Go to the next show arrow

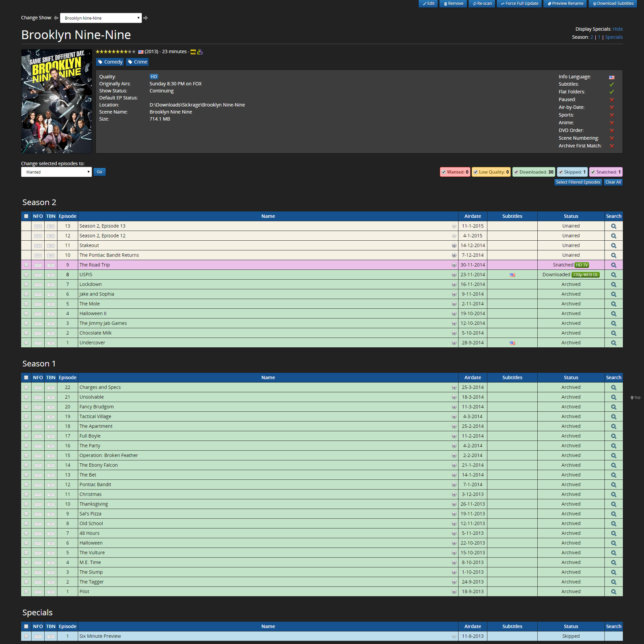146,18
